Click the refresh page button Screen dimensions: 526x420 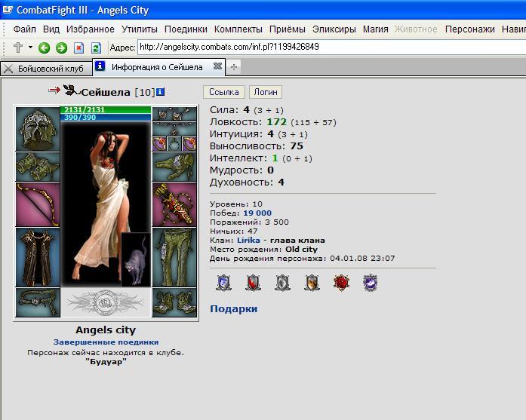96,48
